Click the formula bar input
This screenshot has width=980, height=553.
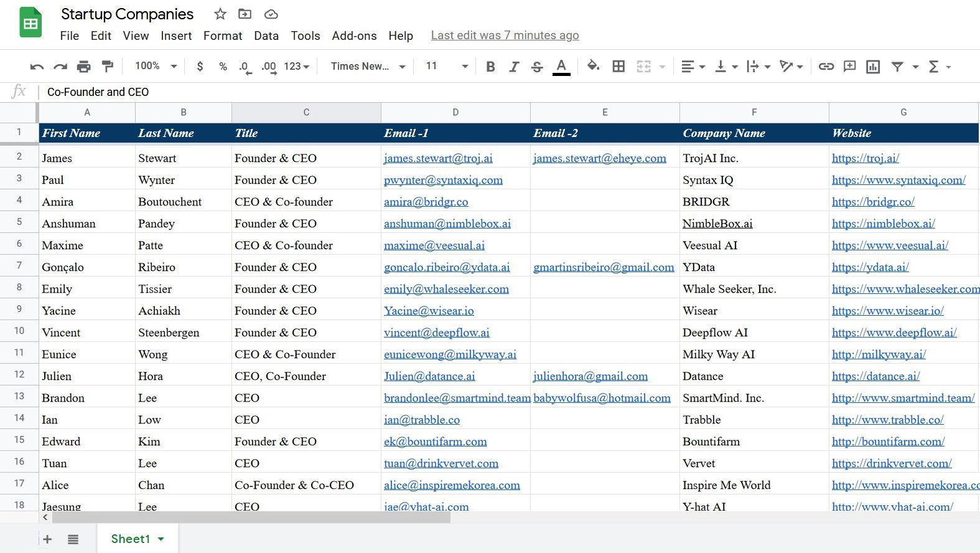(x=510, y=92)
